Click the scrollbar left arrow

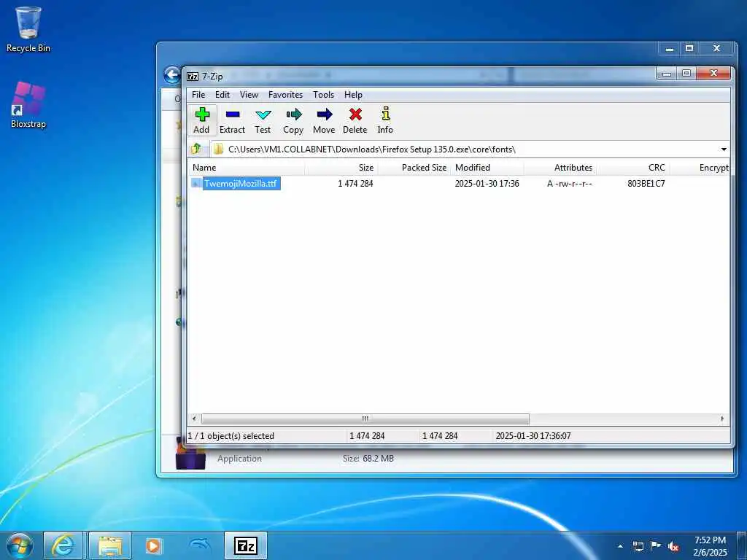pyautogui.click(x=194, y=419)
